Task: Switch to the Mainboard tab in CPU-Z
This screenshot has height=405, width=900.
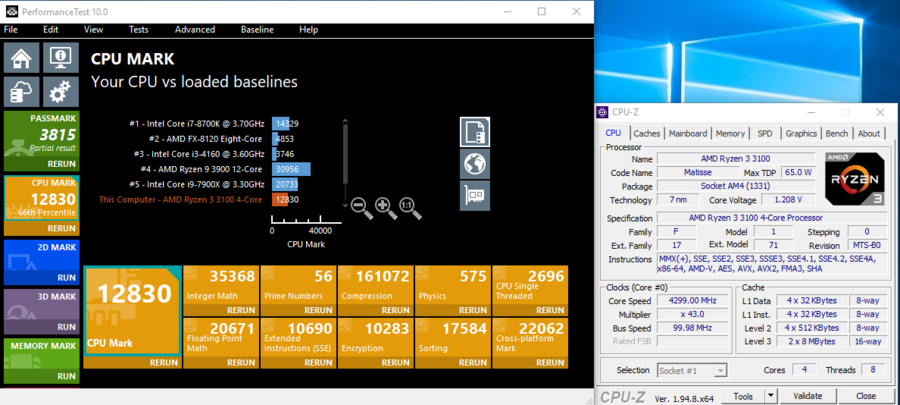Action: 688,134
